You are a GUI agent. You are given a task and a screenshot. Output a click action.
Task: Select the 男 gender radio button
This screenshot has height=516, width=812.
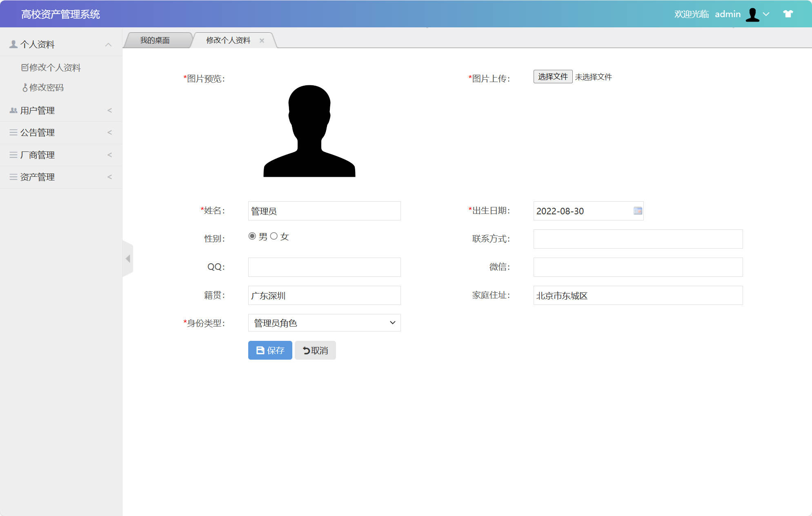click(252, 236)
